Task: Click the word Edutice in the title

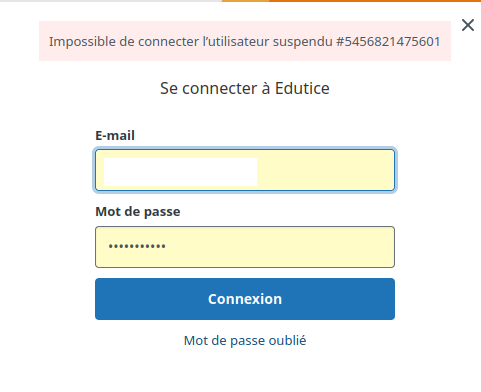Action: (x=302, y=89)
